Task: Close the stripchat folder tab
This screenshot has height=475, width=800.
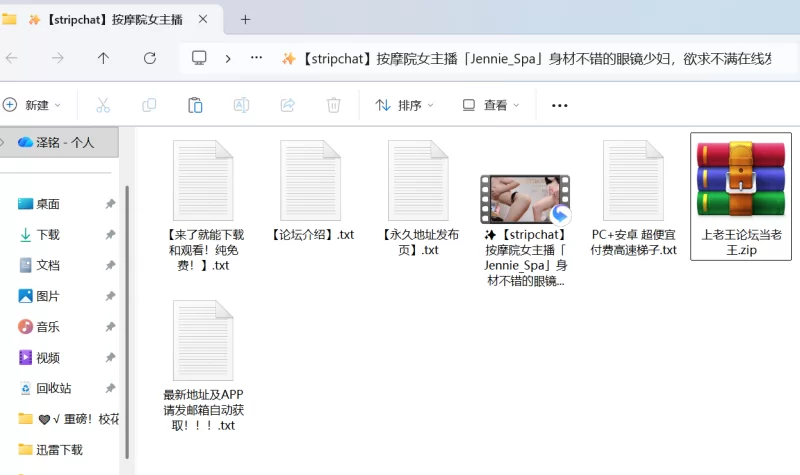Action: pyautogui.click(x=203, y=19)
